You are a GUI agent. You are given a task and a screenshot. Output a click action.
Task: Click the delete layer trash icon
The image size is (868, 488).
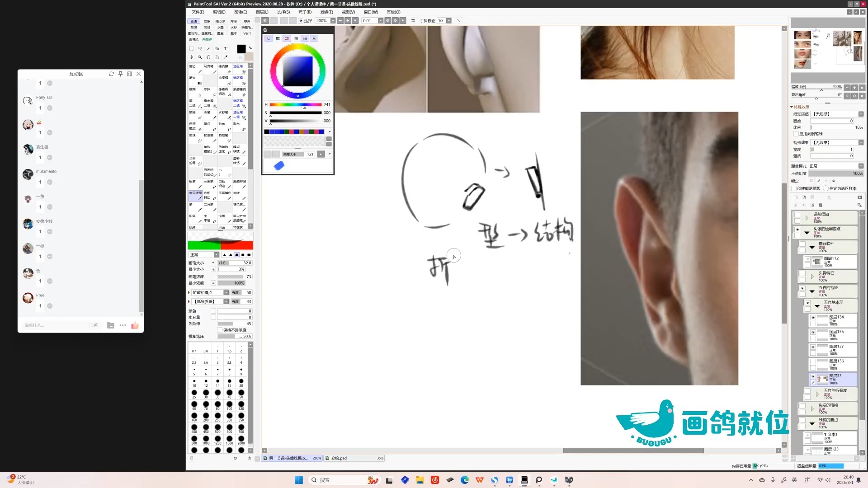(x=821, y=205)
